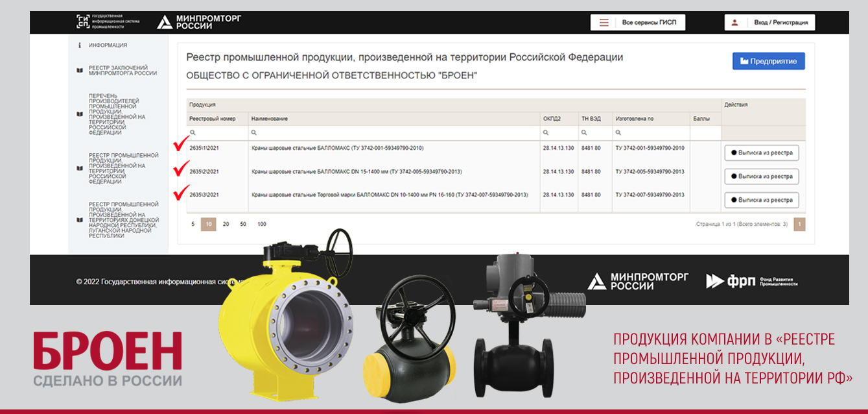Image resolution: width=868 pixels, height=414 pixels.
Task: Click the ФРП logo in the footer
Action: (751, 281)
